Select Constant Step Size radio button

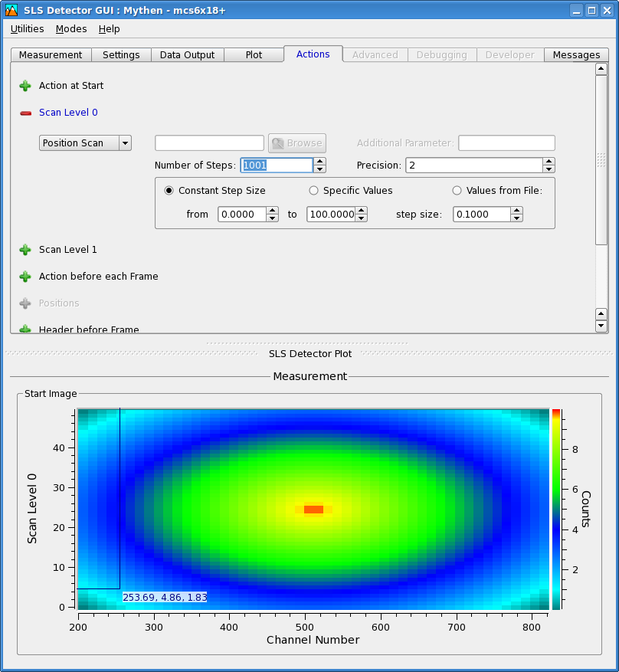tap(169, 191)
